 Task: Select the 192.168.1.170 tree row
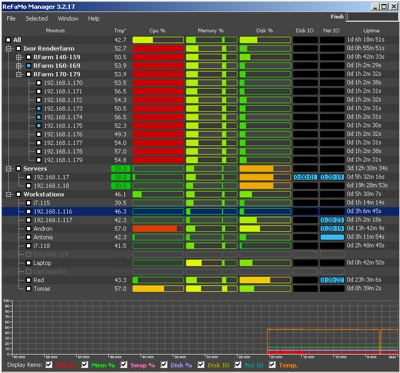click(x=200, y=83)
